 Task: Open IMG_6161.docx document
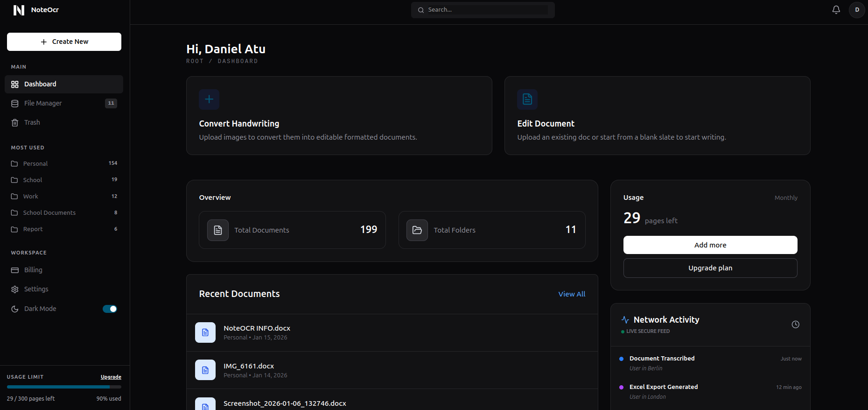[x=392, y=370]
